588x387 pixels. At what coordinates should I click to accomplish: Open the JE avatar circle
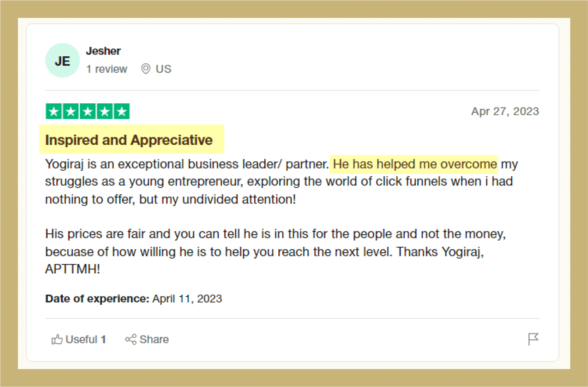[x=62, y=61]
